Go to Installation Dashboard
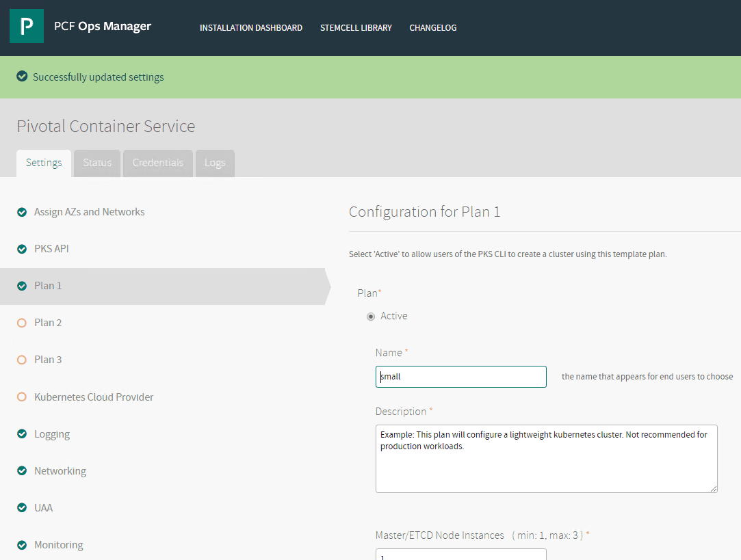The image size is (741, 560). [251, 28]
